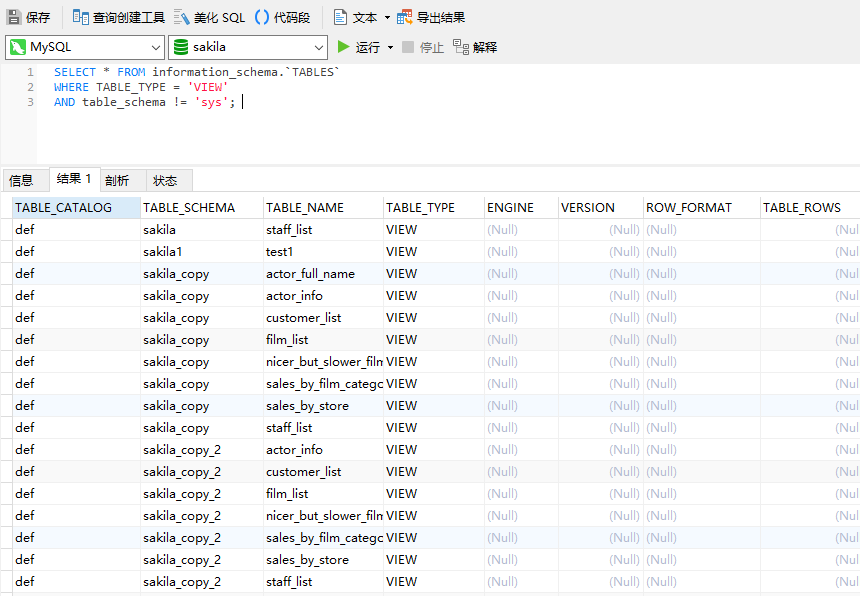Select 'film_list' in sakila_copy_2 row

pos(324,493)
